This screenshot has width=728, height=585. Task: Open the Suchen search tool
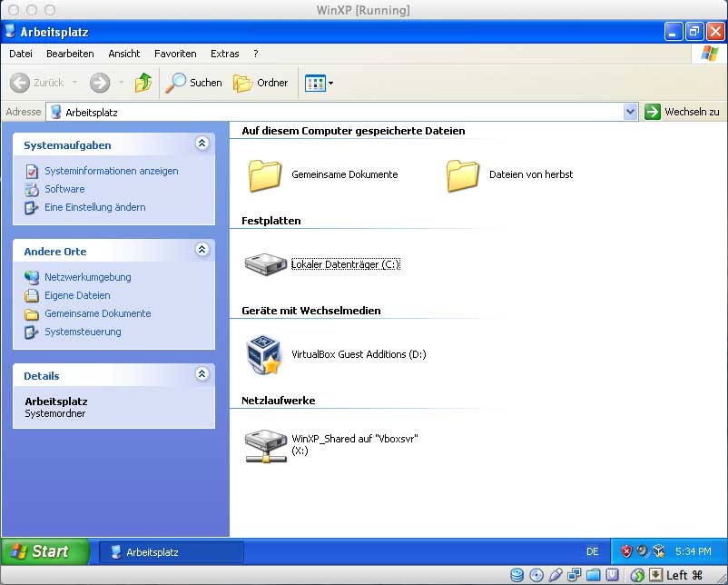click(193, 83)
